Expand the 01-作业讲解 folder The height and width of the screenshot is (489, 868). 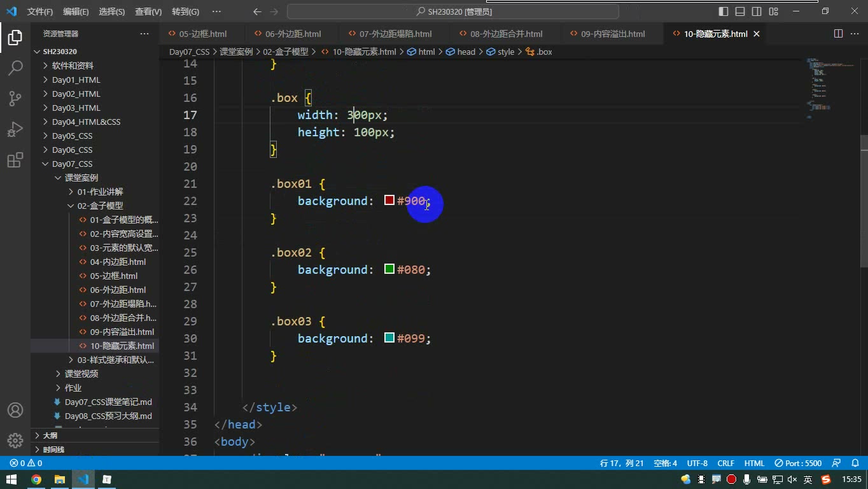95,192
